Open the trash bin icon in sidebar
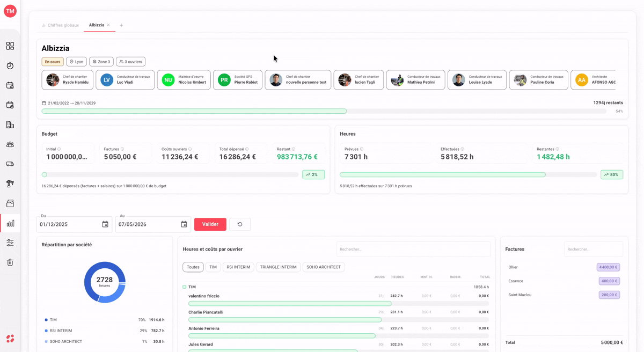This screenshot has width=644, height=352. click(x=10, y=262)
